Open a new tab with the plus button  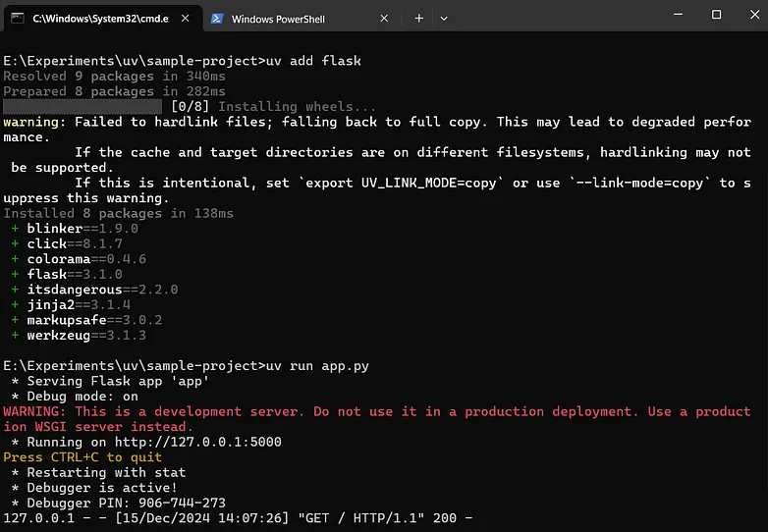tap(418, 19)
